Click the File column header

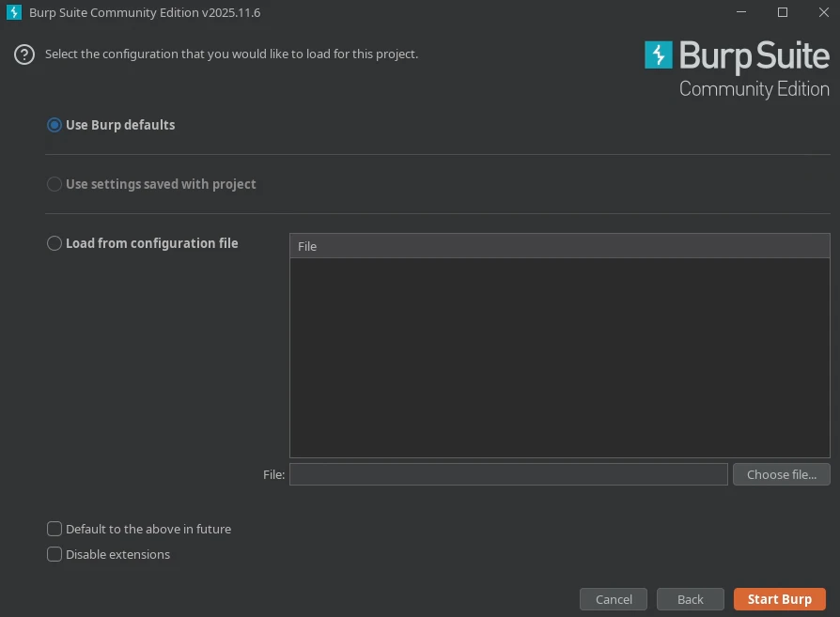pyautogui.click(x=560, y=246)
